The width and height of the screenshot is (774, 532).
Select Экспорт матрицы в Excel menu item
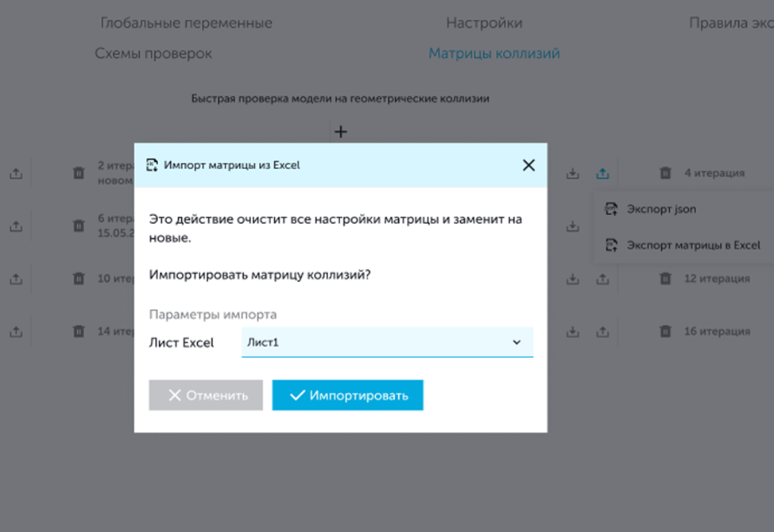[x=693, y=245]
